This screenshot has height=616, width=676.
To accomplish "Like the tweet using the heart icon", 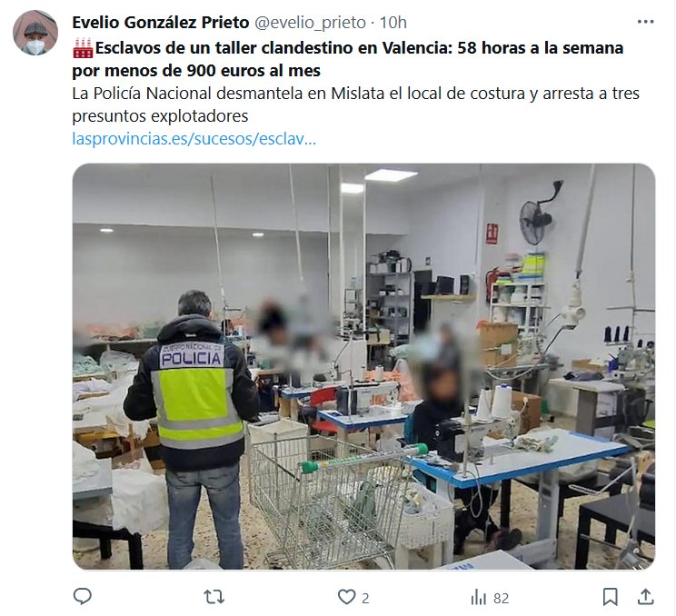I will (x=346, y=598).
